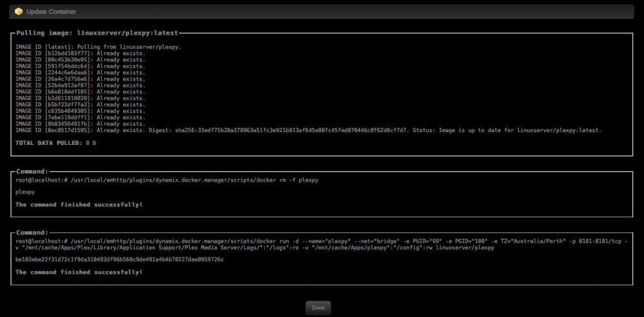Click the image ID b5bf22df7fa2 line

80,104
